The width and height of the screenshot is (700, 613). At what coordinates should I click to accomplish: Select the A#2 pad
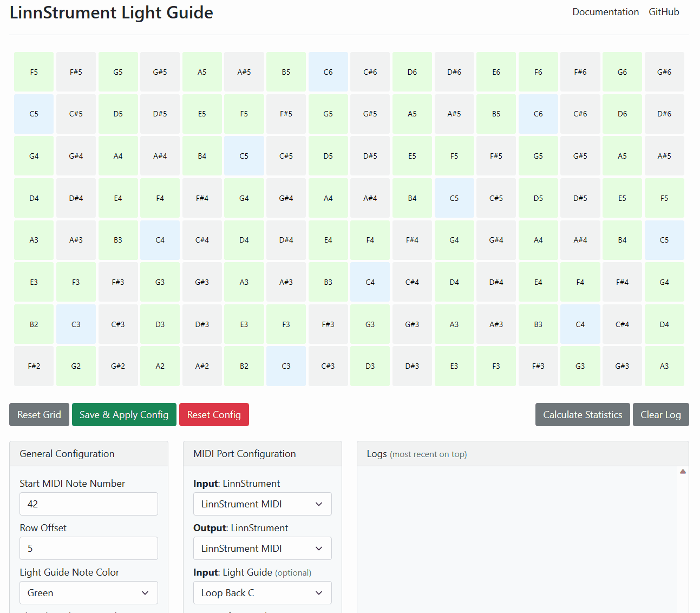[202, 366]
